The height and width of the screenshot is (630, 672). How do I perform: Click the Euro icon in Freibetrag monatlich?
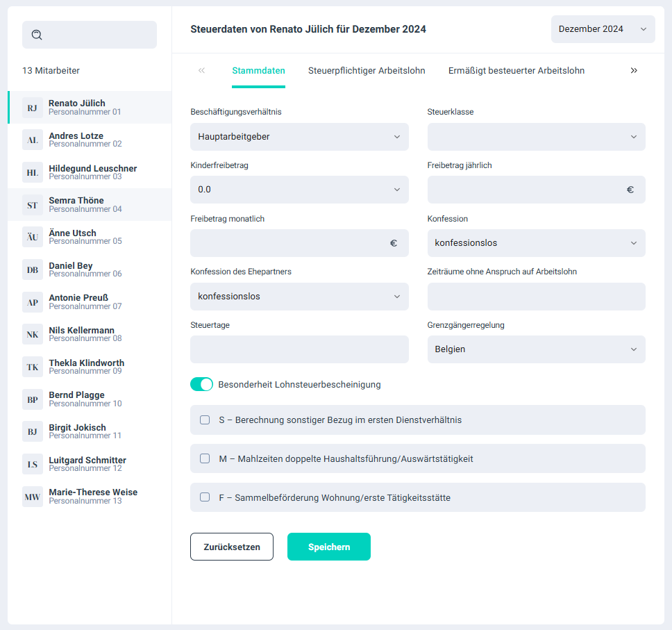[x=394, y=243]
